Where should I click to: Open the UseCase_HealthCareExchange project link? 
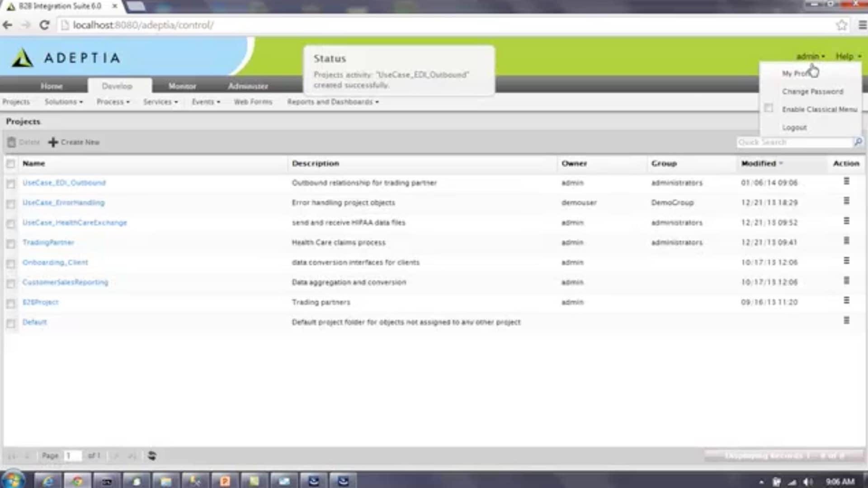pos(75,222)
